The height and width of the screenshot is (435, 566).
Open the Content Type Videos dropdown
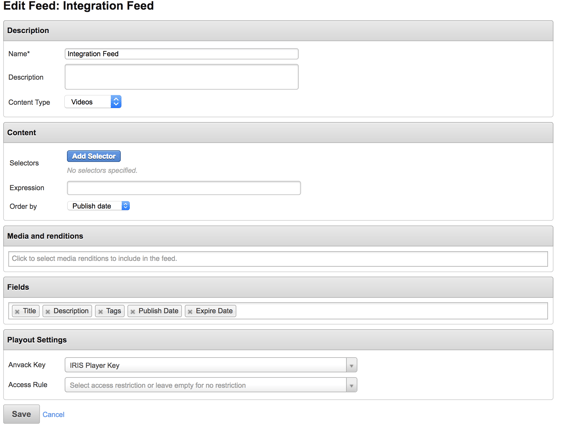point(93,102)
